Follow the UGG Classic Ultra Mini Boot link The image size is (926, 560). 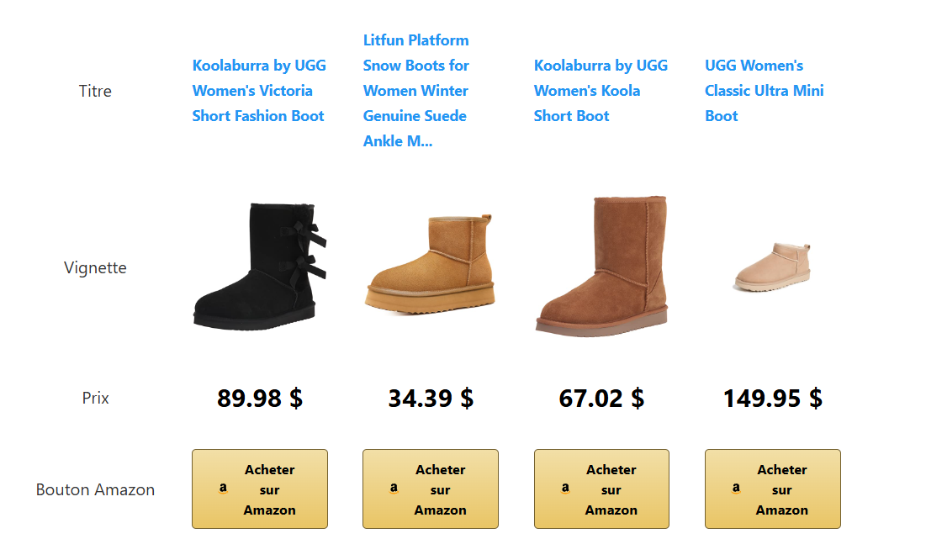764,90
